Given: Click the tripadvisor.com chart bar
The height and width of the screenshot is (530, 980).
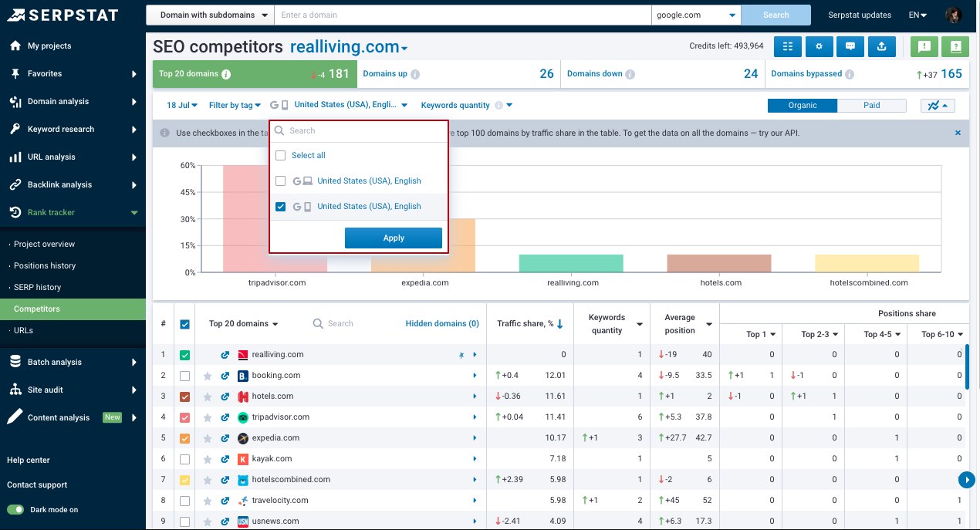Looking at the screenshot, I should click(x=275, y=218).
